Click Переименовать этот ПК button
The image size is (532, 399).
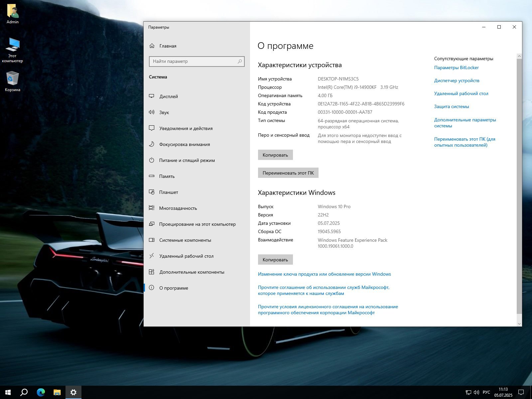coord(288,173)
